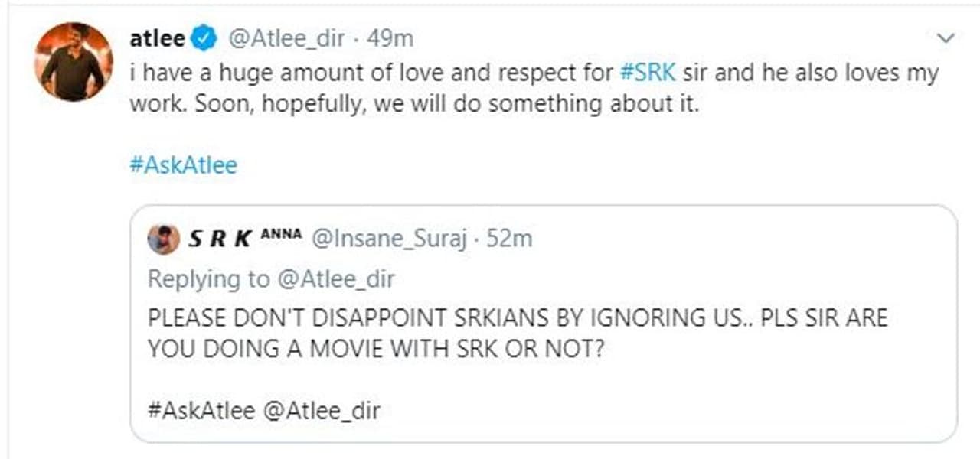Screen dimensions: 980x459
Task: Click the 'Soon, hopefully' sentence in tweet
Action: [x=447, y=104]
